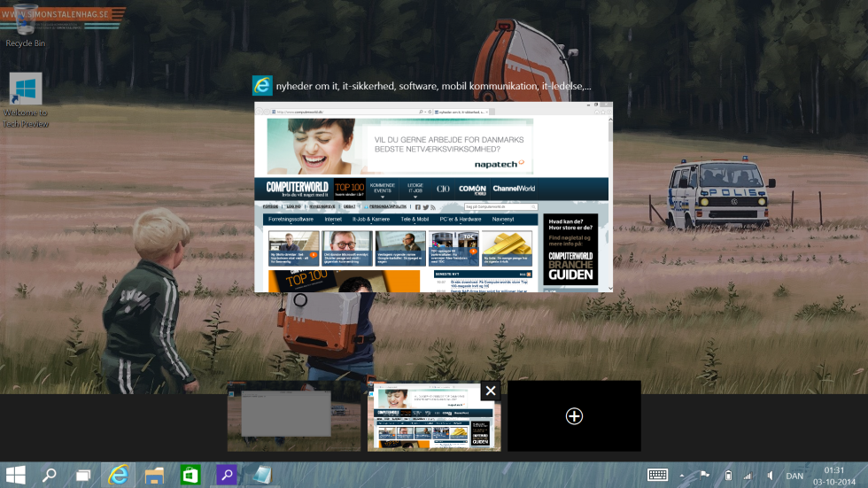Open the Recycle Bin desktop icon
Screen dimensions: 868x488
25,26
